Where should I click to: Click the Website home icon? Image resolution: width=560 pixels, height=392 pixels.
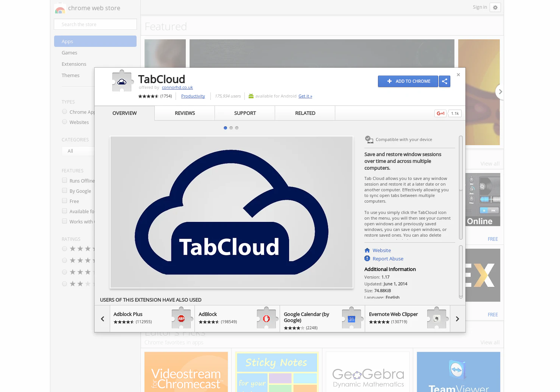pos(367,250)
